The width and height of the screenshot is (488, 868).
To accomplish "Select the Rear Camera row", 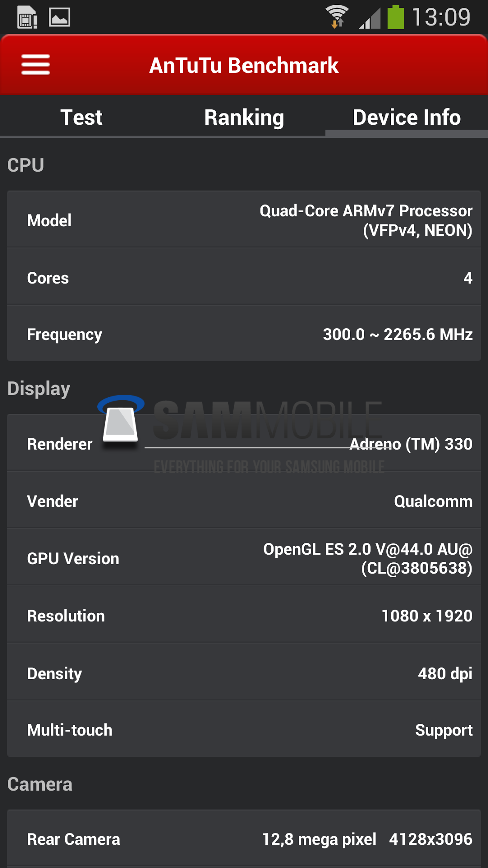I will (244, 839).
